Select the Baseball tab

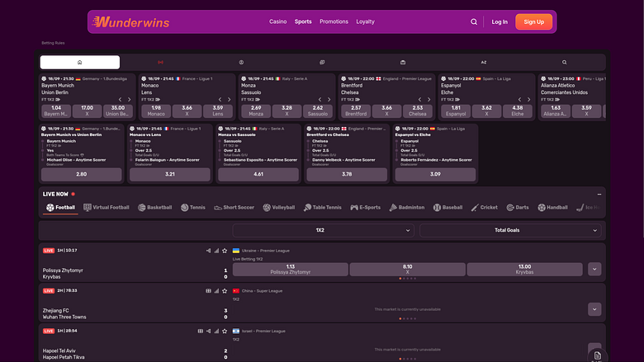(x=447, y=208)
